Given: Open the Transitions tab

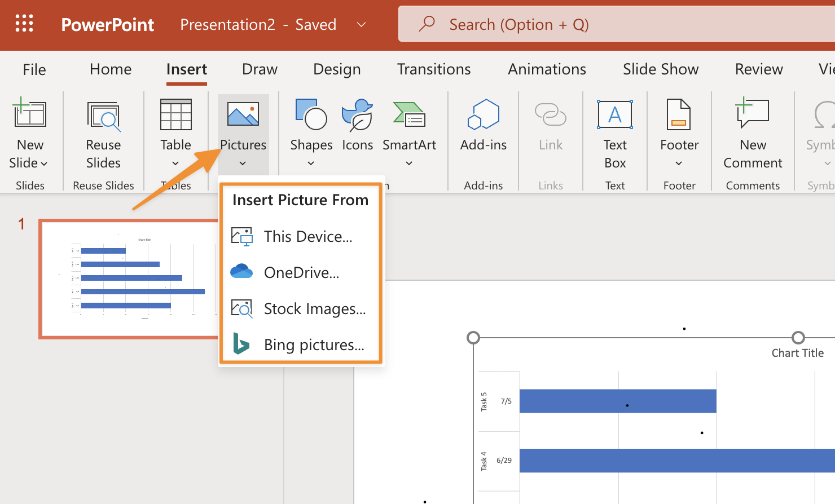Looking at the screenshot, I should pyautogui.click(x=433, y=69).
